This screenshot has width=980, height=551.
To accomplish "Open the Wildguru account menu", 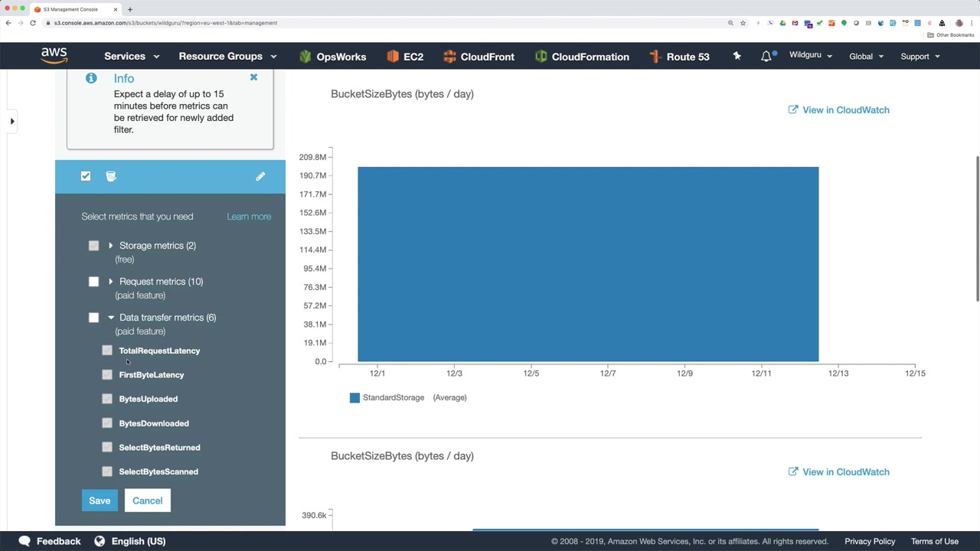I will (811, 56).
